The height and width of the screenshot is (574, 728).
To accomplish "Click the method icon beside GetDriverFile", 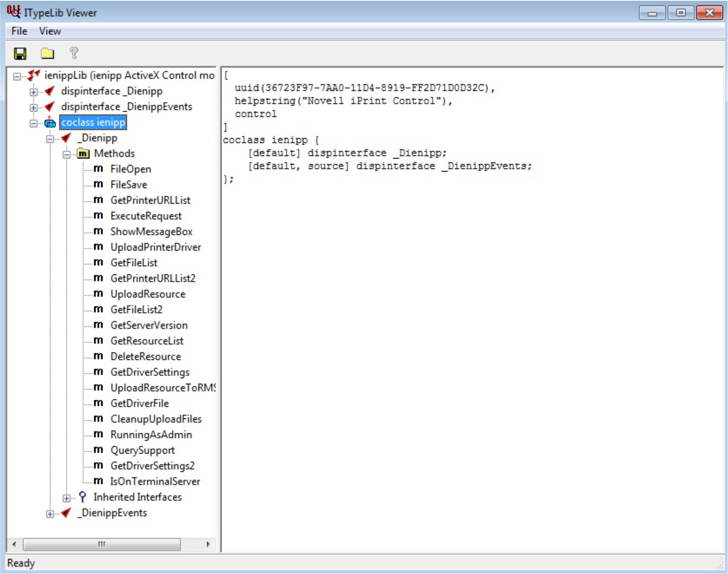I will click(x=98, y=403).
